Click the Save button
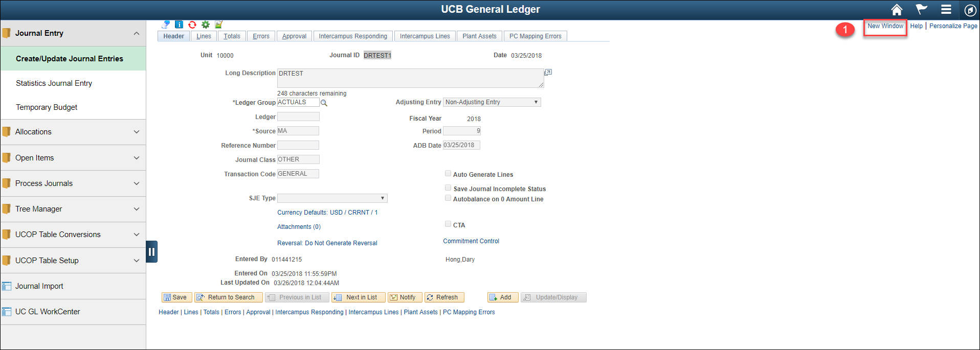980x350 pixels. [x=176, y=297]
